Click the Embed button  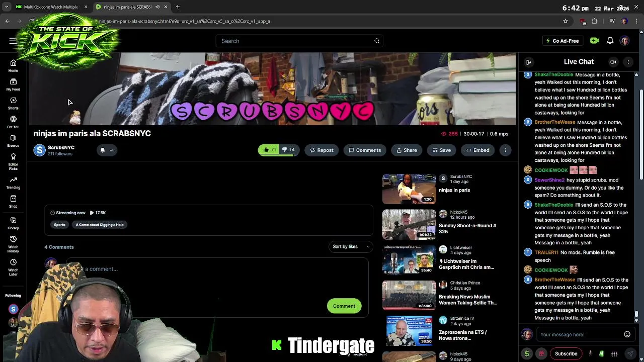click(477, 150)
